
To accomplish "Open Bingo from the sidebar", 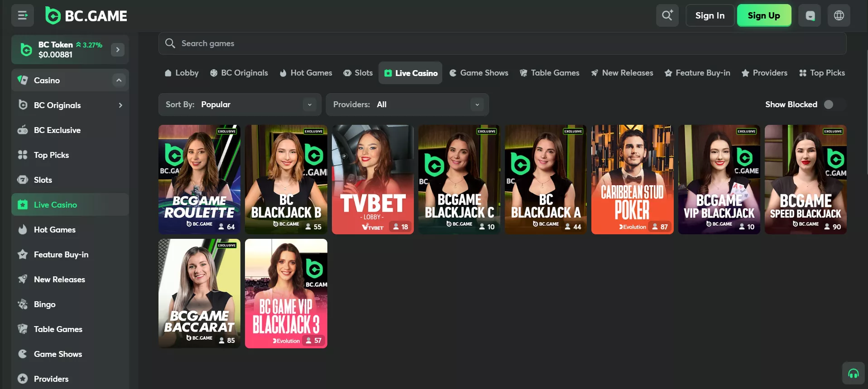I will coord(44,304).
